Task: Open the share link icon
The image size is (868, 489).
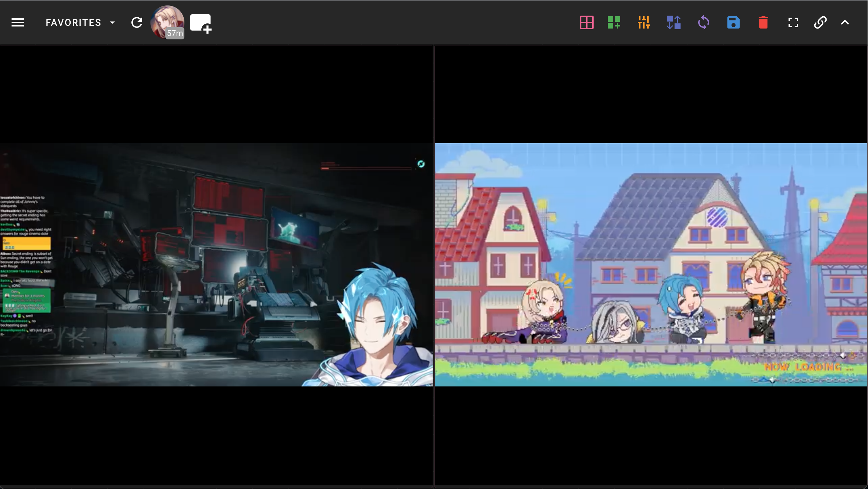Action: [x=820, y=23]
